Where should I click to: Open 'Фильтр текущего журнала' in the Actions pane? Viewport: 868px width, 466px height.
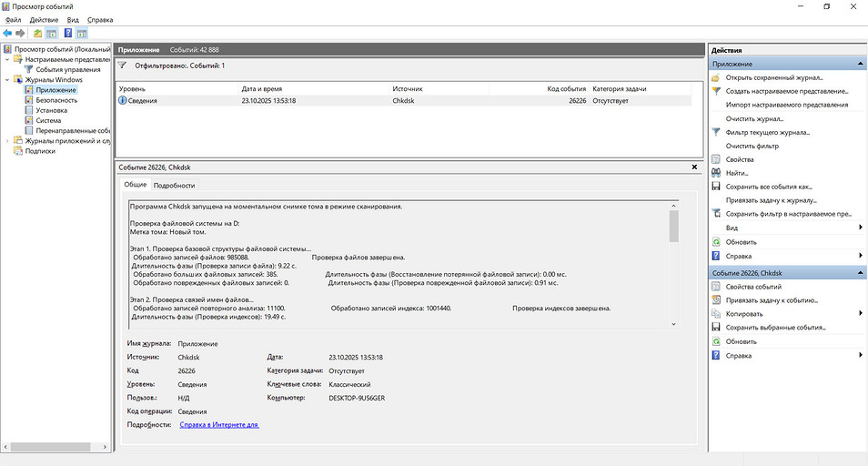(x=767, y=132)
